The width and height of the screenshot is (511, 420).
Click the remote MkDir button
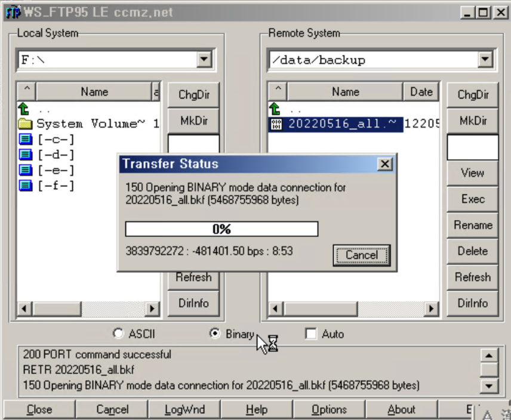pyautogui.click(x=473, y=121)
